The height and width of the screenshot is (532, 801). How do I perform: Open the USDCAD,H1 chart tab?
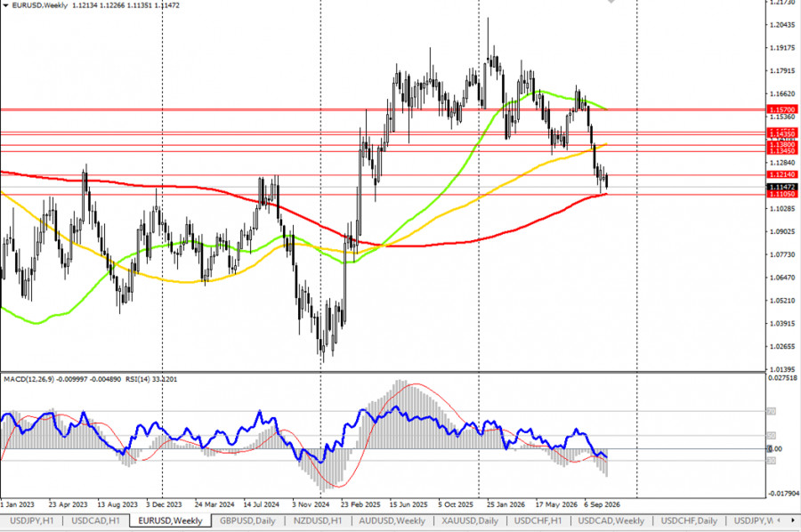coord(95,520)
